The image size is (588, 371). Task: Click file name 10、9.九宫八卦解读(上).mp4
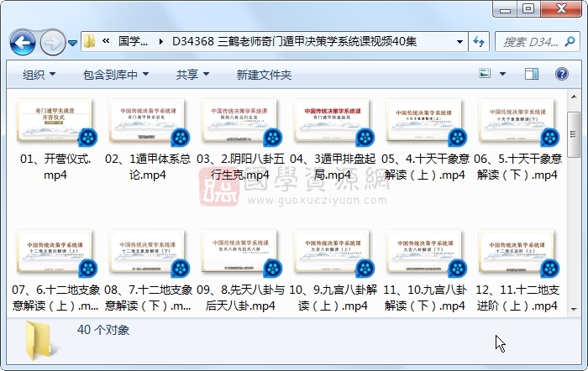coord(333,298)
